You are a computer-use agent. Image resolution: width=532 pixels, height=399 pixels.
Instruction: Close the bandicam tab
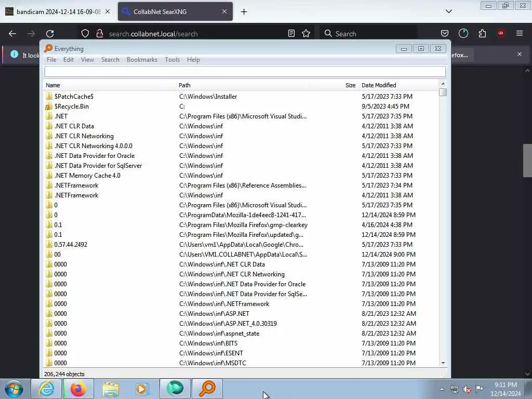tap(108, 11)
